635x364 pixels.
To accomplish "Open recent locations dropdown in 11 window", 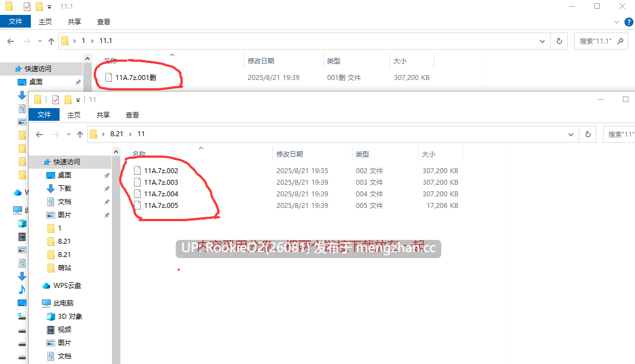I will (x=68, y=135).
